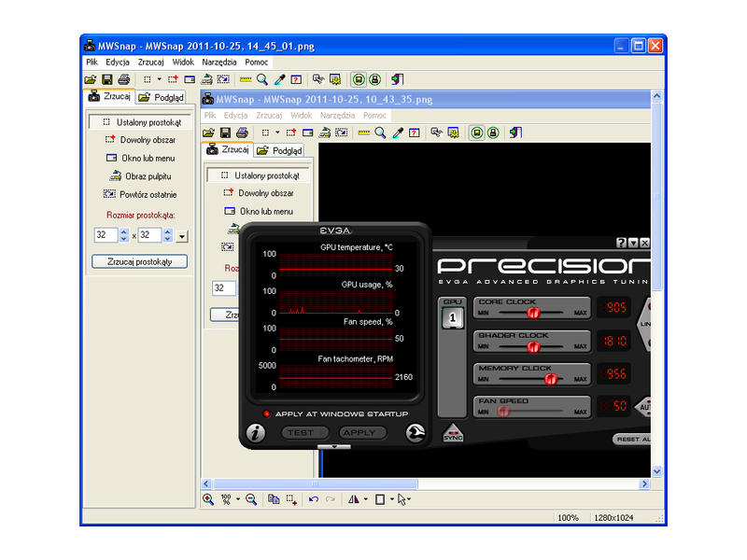Reset zoom using 100% icon
The image size is (747, 560).
(226, 499)
